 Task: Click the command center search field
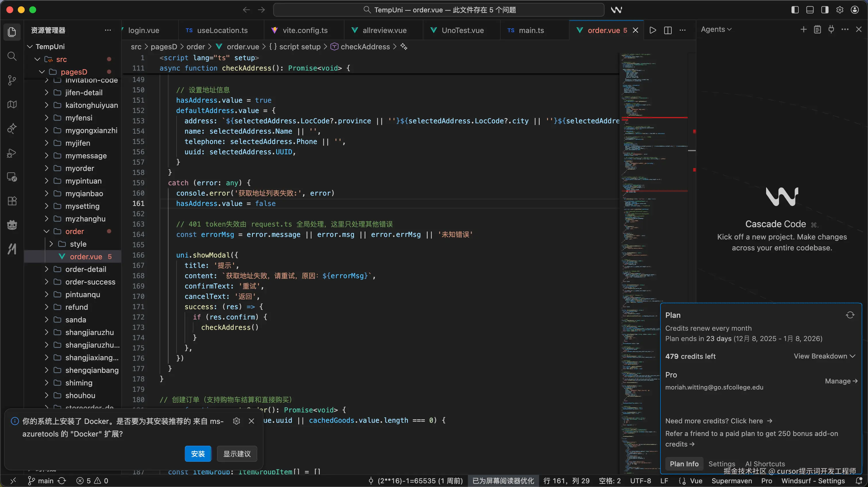[439, 10]
